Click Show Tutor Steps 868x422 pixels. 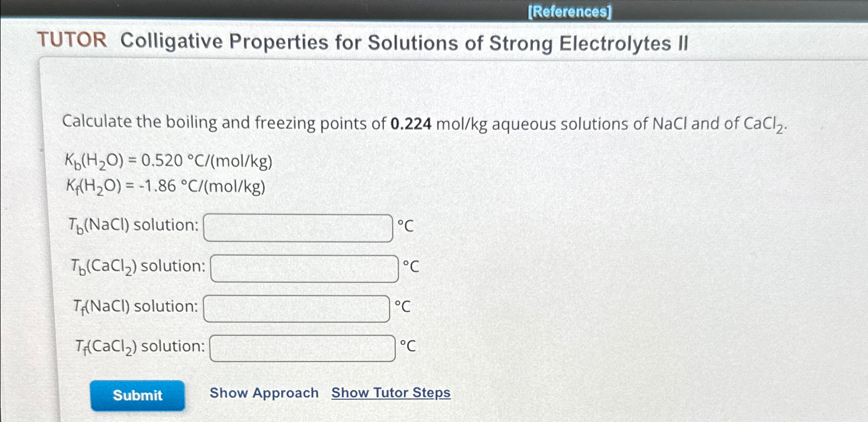(390, 393)
